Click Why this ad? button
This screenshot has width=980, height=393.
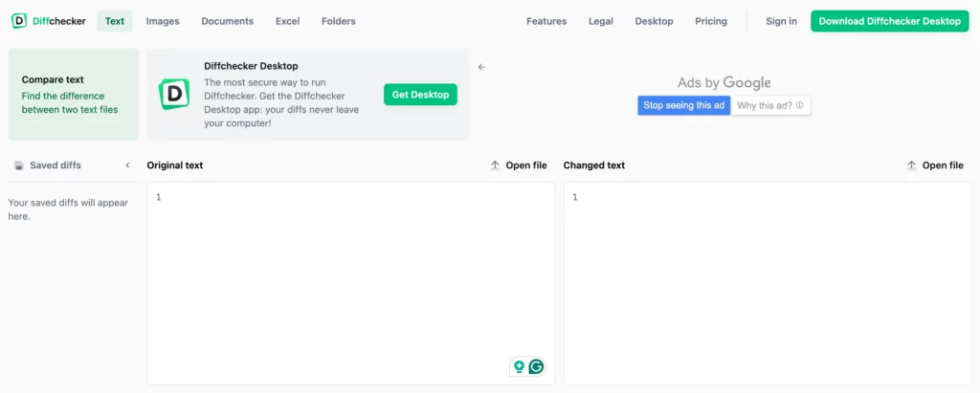click(x=770, y=105)
